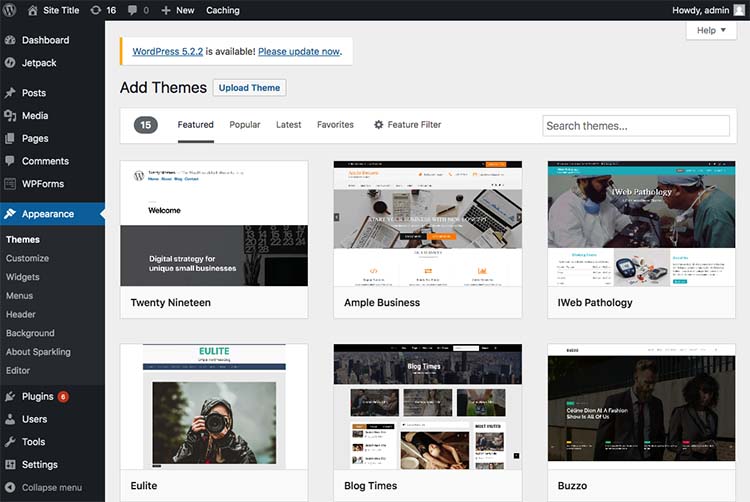The height and width of the screenshot is (502, 750).
Task: Click the Upload Theme button
Action: pos(250,88)
